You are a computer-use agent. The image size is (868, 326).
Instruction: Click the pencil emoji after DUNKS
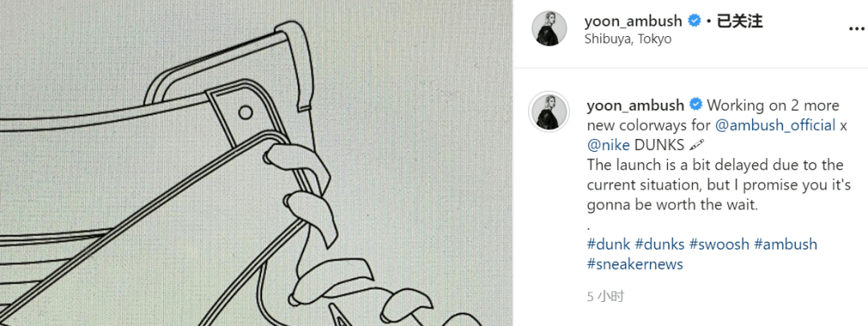[x=698, y=145]
